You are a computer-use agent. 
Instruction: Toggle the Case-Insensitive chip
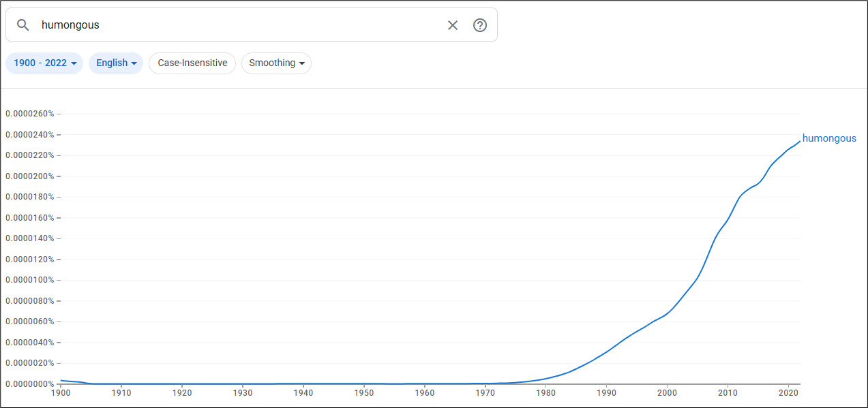tap(192, 63)
